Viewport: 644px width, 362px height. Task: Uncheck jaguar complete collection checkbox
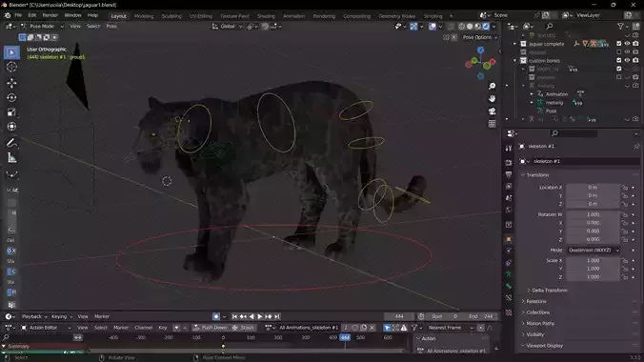(619, 44)
